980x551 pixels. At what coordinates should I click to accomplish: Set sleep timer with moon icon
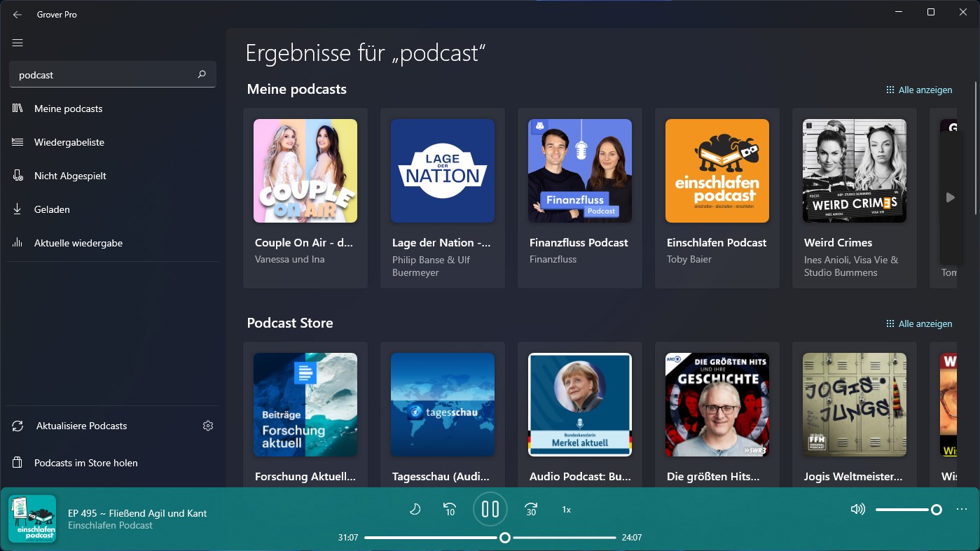click(415, 509)
